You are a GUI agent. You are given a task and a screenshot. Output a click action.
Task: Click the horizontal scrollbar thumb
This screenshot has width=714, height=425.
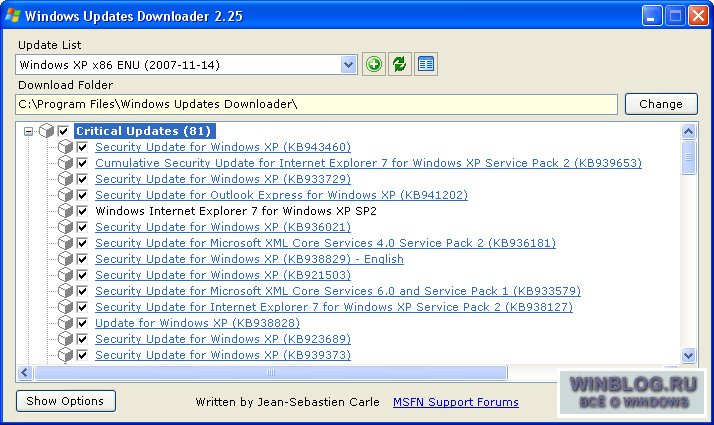(271, 373)
